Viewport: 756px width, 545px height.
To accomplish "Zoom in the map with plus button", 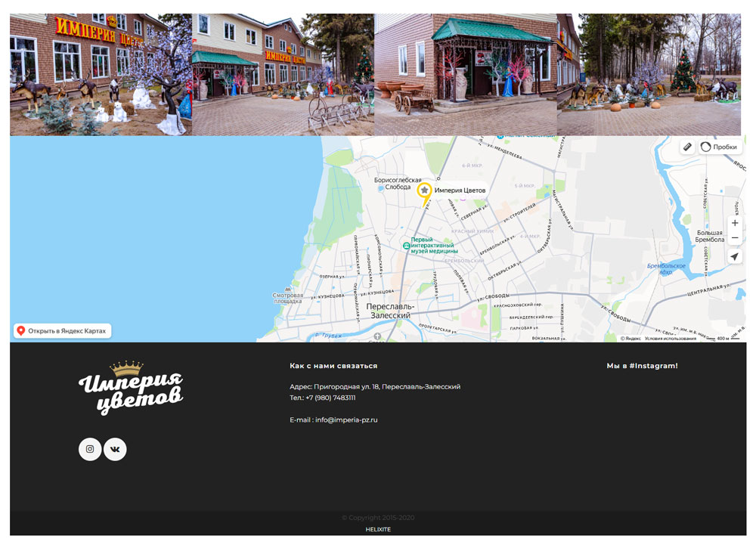I will (735, 223).
